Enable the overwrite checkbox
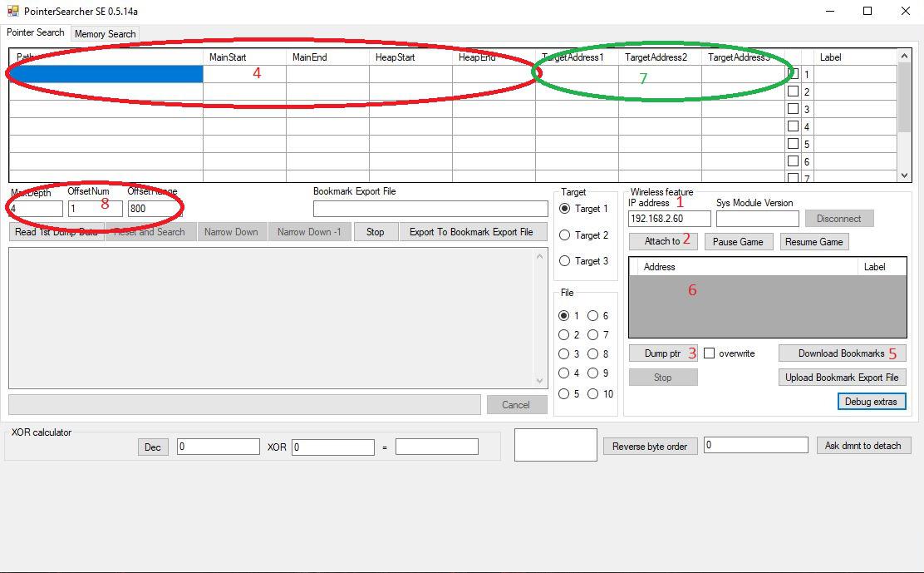This screenshot has width=924, height=573. [710, 353]
